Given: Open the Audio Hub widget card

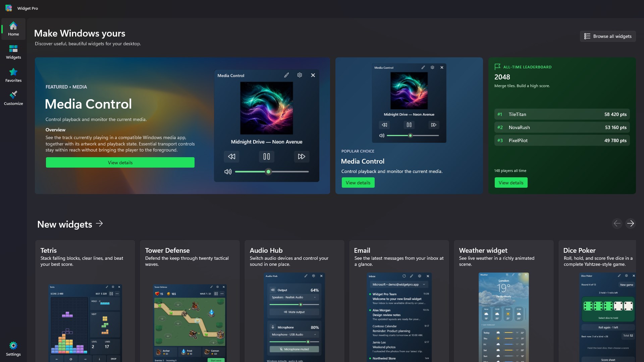Looking at the screenshot, I should pyautogui.click(x=294, y=301).
